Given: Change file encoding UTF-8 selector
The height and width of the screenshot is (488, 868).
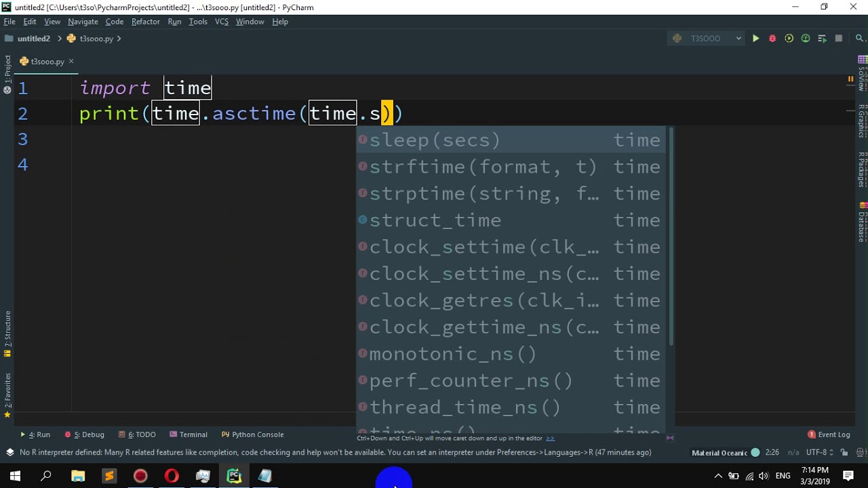Looking at the screenshot, I should pos(819,452).
